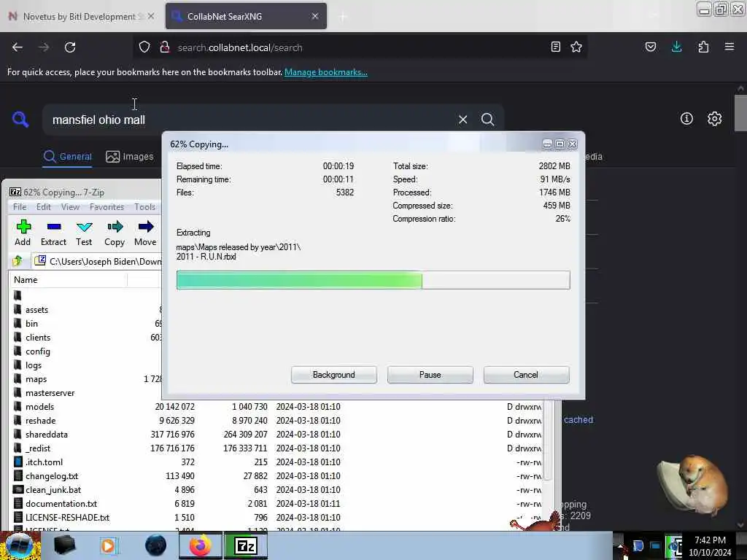
Task: Open the Edit menu in 7-Zip
Action: [43, 206]
